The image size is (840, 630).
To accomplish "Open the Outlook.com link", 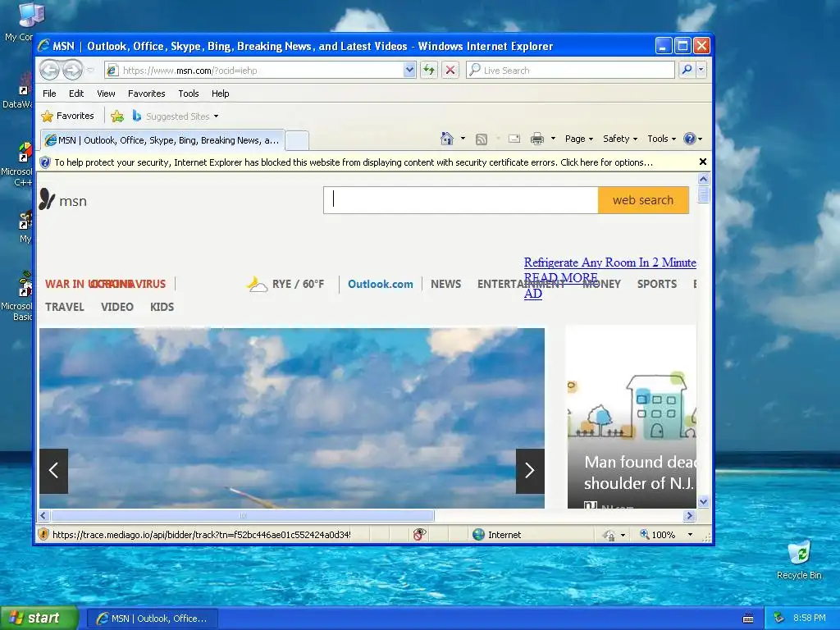I will [381, 284].
